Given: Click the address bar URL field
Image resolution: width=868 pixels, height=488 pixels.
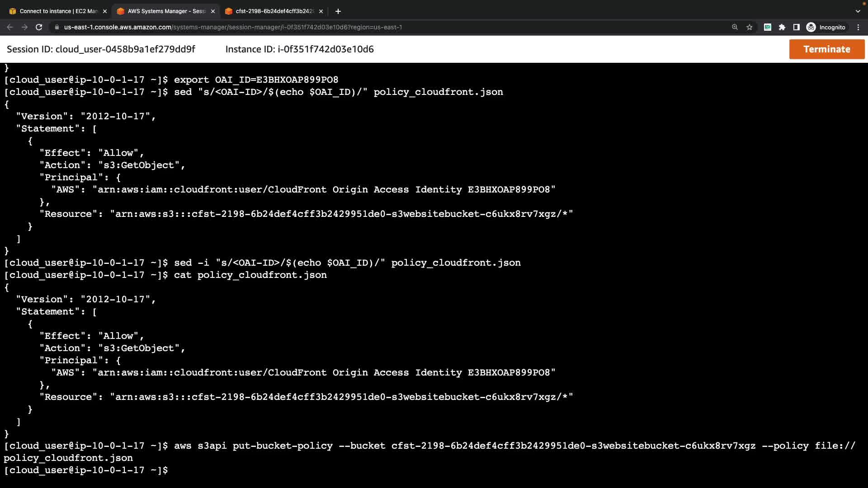Looking at the screenshot, I should pyautogui.click(x=316, y=27).
